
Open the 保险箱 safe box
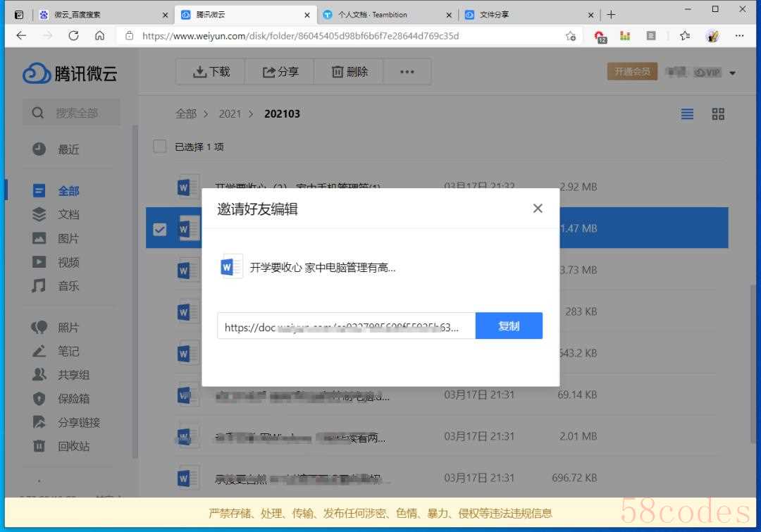[73, 399]
